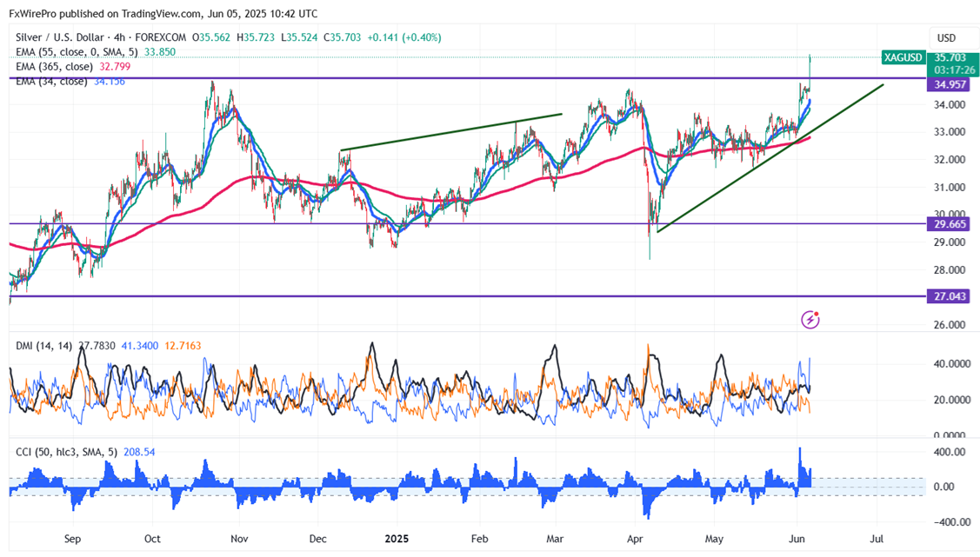
Task: Click the Nov label on time axis
Action: pos(239,539)
